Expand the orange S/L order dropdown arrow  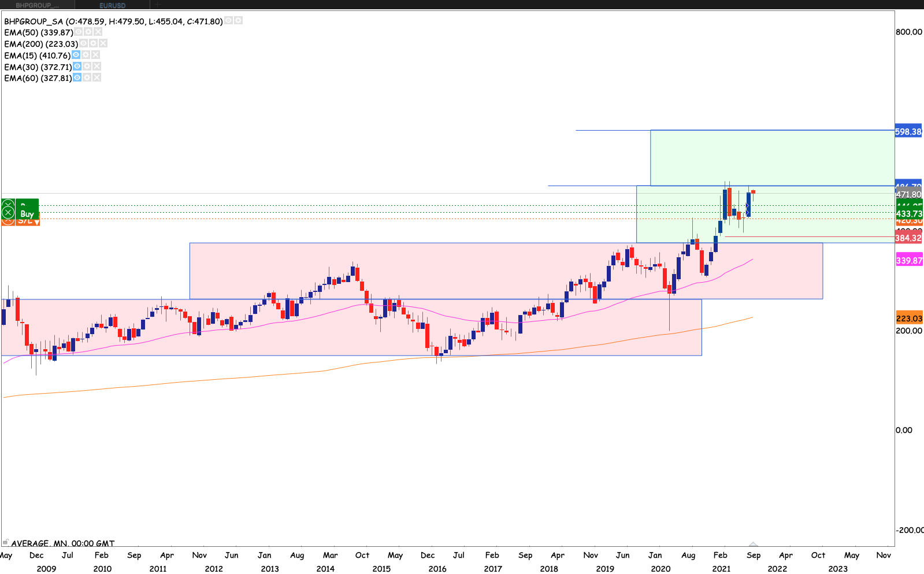coord(36,222)
